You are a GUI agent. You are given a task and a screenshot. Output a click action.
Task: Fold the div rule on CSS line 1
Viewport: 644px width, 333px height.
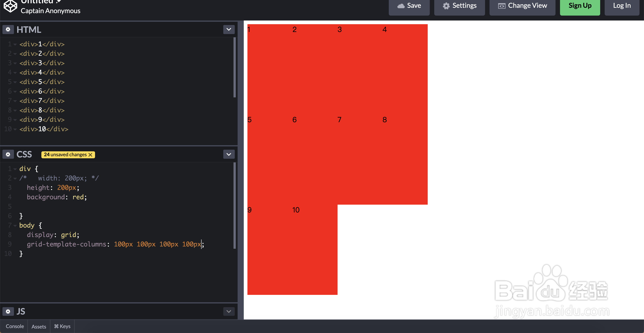15,169
